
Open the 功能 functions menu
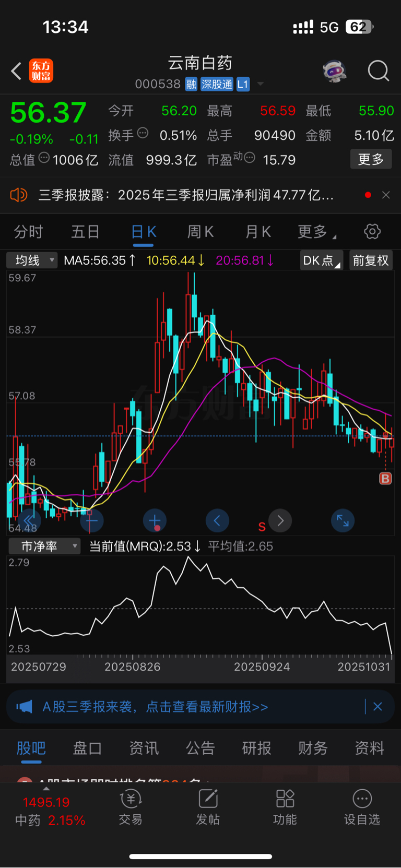pos(285,807)
